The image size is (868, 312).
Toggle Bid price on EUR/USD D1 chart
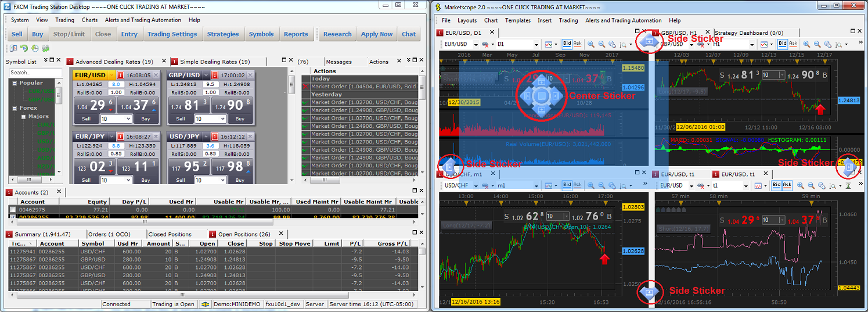tap(567, 44)
